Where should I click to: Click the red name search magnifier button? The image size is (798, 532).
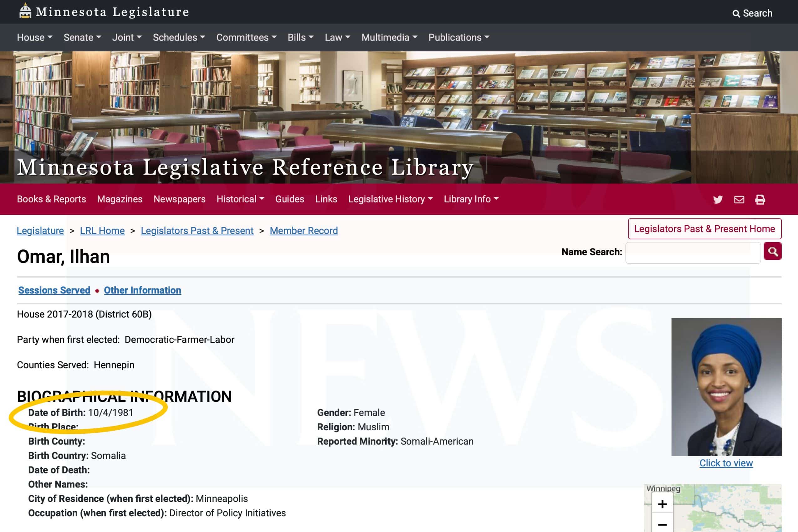pos(773,251)
